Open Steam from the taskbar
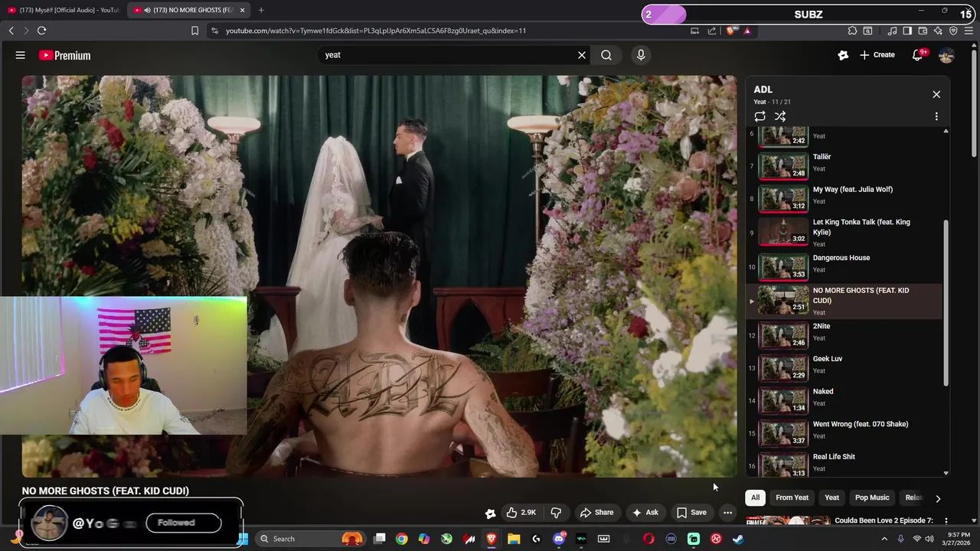This screenshot has height=551, width=980. [738, 539]
